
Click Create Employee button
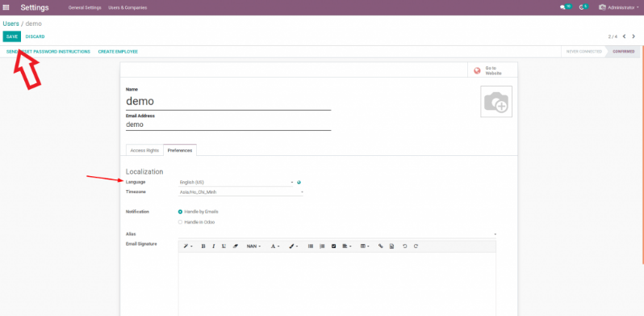[x=118, y=52]
